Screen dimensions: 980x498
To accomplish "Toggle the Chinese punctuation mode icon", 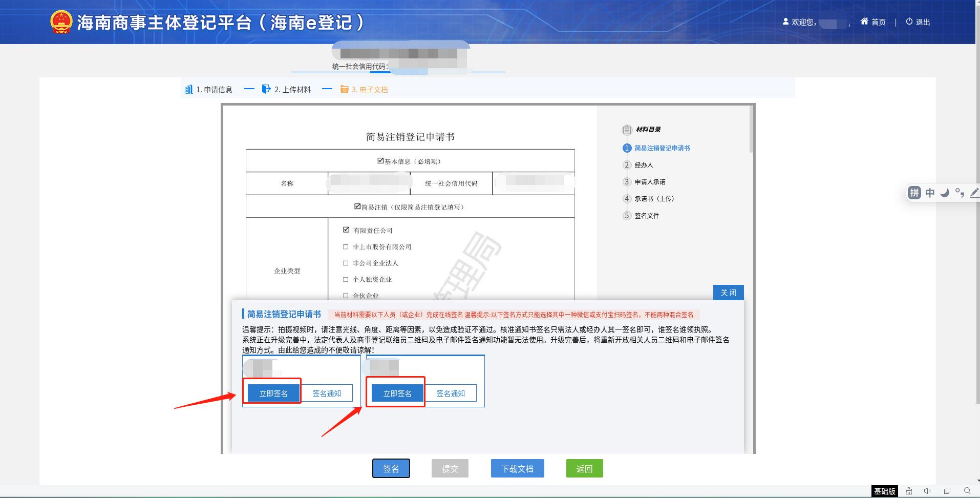I will pos(960,193).
